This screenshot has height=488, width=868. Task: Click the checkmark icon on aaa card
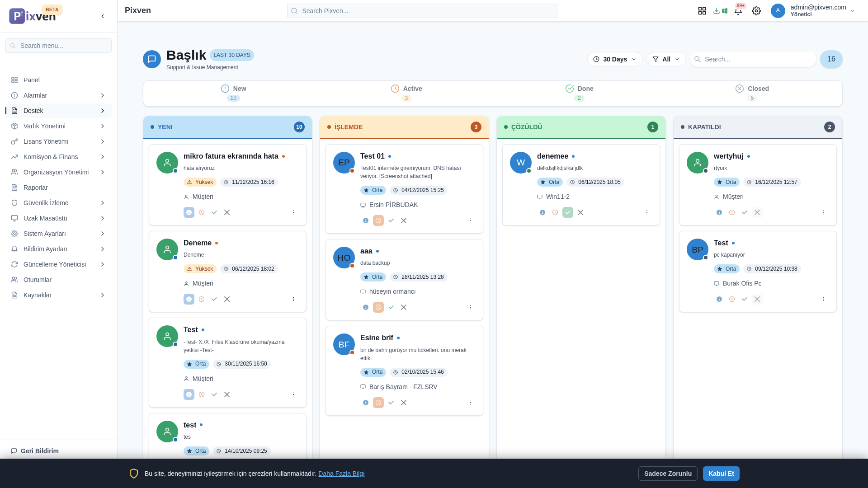pos(391,307)
